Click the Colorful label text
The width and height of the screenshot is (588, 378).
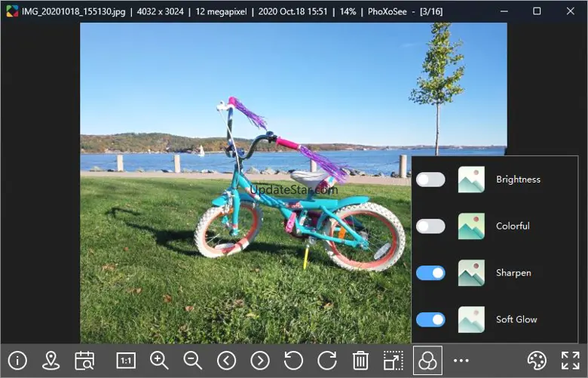(x=513, y=226)
